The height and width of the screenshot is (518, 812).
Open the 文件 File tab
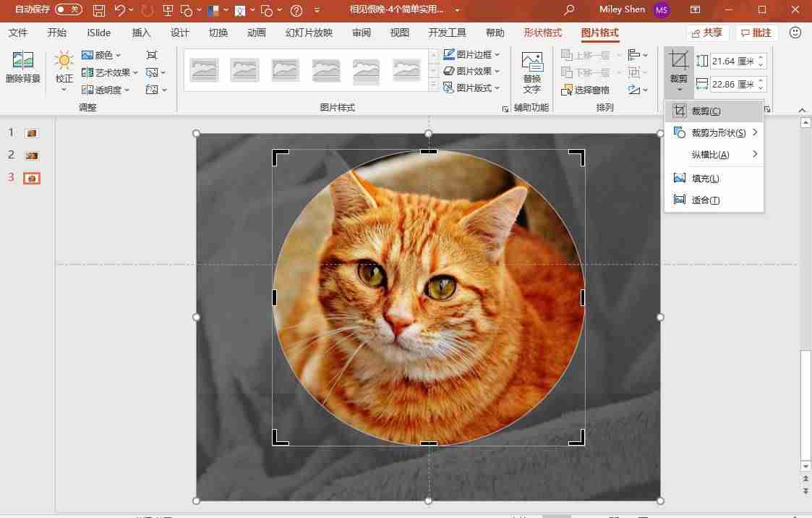coord(17,33)
